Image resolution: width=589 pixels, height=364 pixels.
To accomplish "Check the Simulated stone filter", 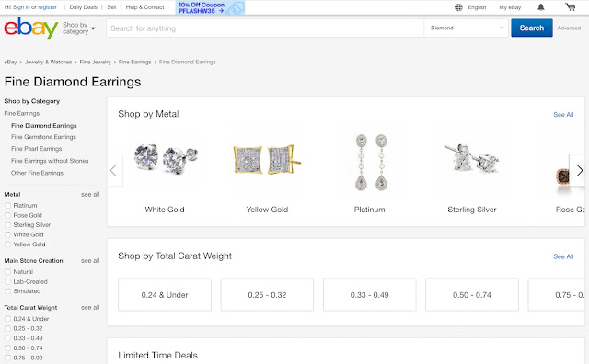I will point(7,290).
